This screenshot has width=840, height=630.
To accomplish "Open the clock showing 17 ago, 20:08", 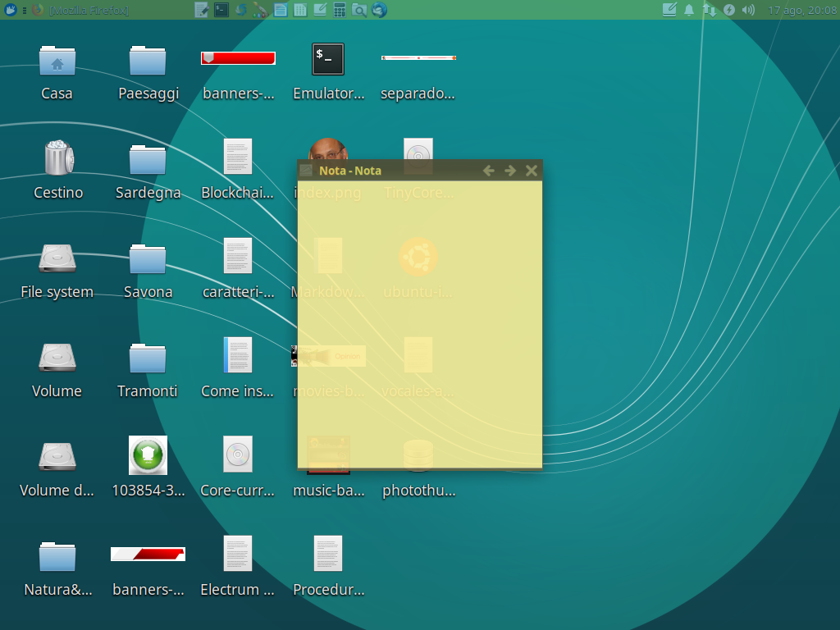I will [802, 10].
